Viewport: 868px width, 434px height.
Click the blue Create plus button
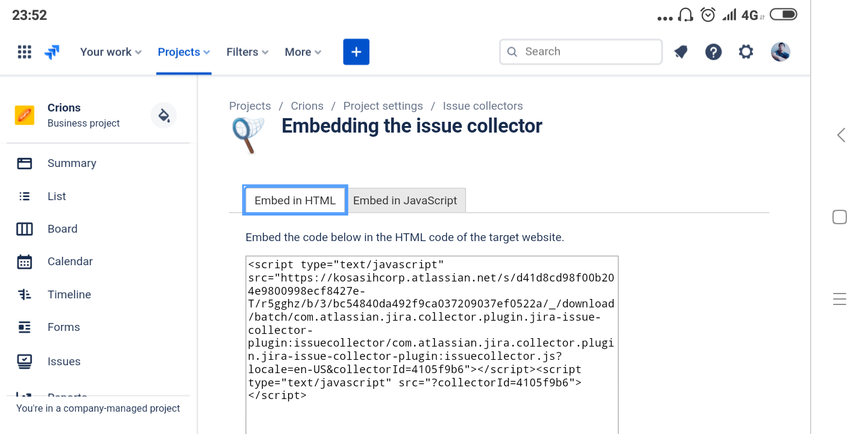(356, 52)
